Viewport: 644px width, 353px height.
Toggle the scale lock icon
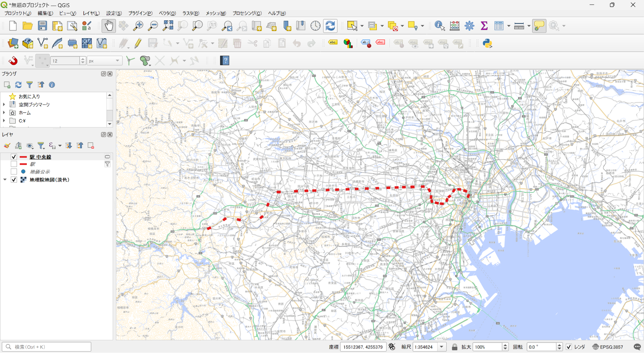click(454, 347)
